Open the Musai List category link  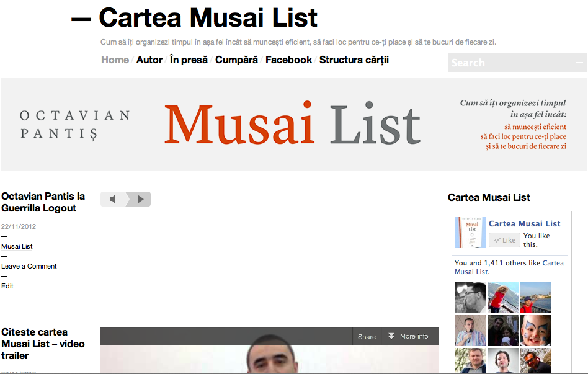coord(17,246)
